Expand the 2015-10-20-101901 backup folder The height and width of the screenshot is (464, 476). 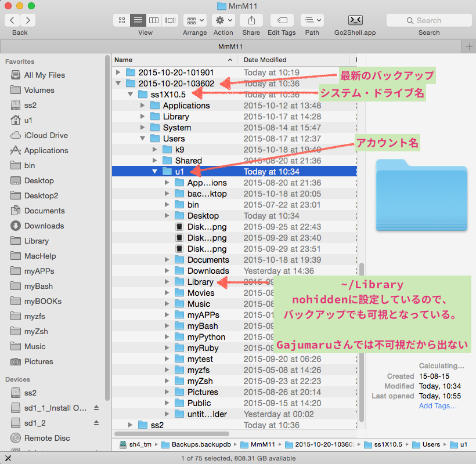click(x=118, y=72)
